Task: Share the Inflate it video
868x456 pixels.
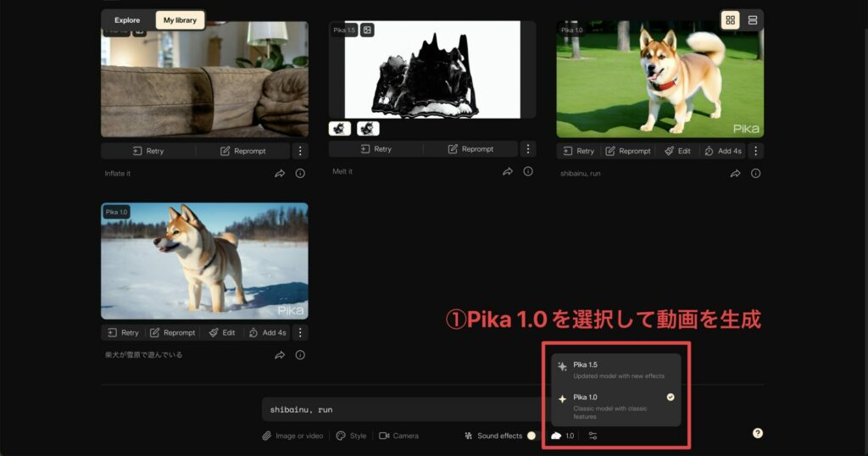Action: click(280, 173)
